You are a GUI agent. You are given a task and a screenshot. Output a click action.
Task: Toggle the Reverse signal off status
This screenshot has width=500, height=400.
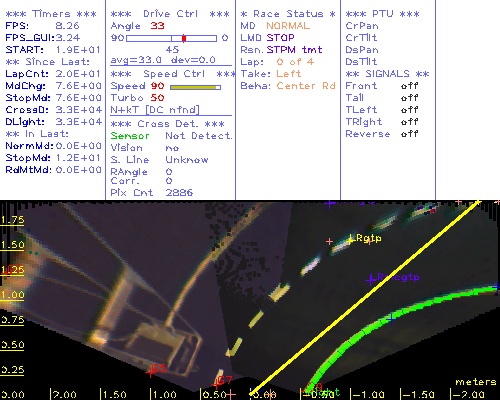point(409,134)
